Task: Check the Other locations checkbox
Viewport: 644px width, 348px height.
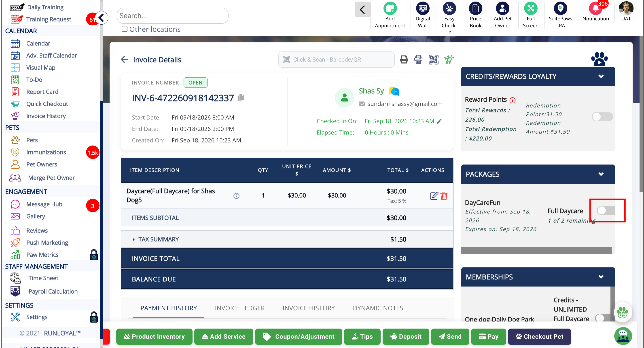Action: point(124,29)
